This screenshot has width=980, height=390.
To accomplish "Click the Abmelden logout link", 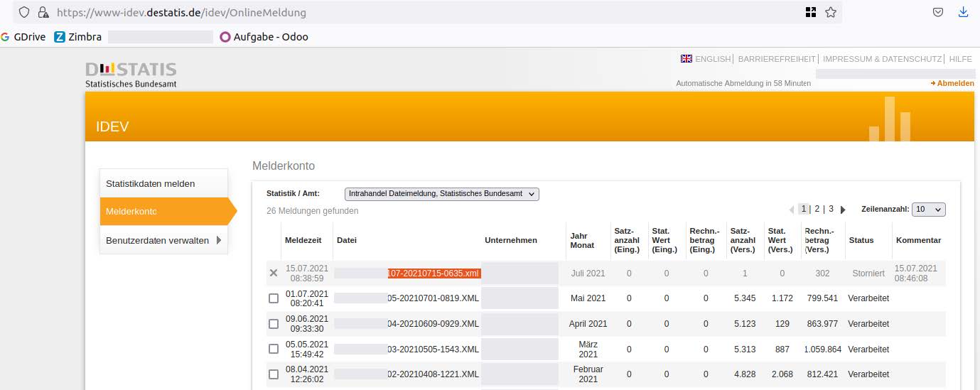I will pyautogui.click(x=955, y=83).
